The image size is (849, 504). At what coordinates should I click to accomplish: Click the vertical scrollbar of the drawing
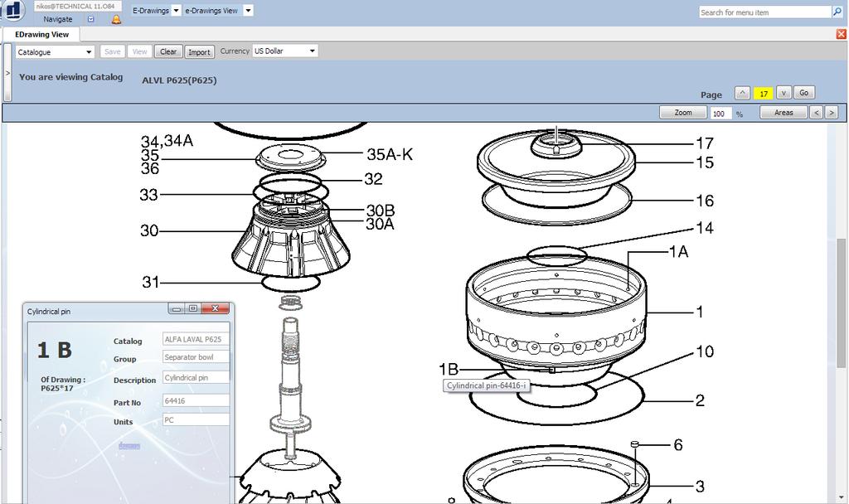click(842, 303)
